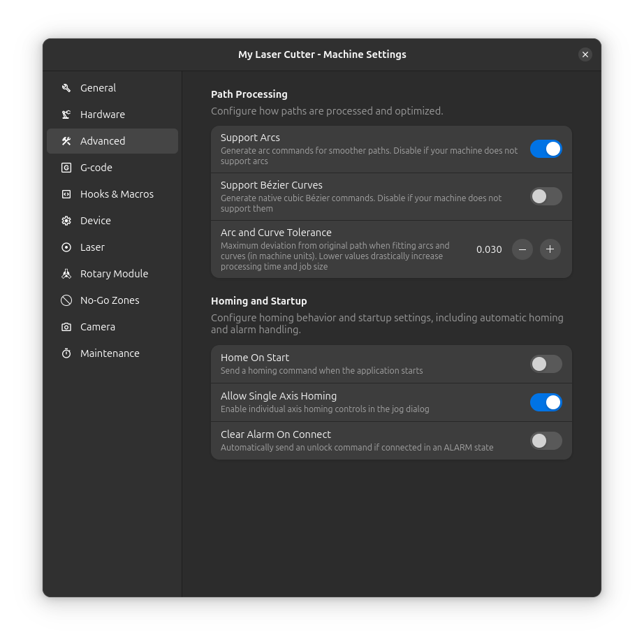Click the Rotary Module icon
Screen dimensions: 644x644
point(66,274)
